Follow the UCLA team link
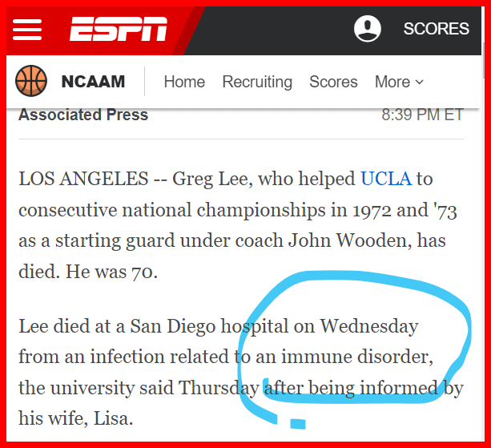The image size is (491, 448). click(386, 179)
